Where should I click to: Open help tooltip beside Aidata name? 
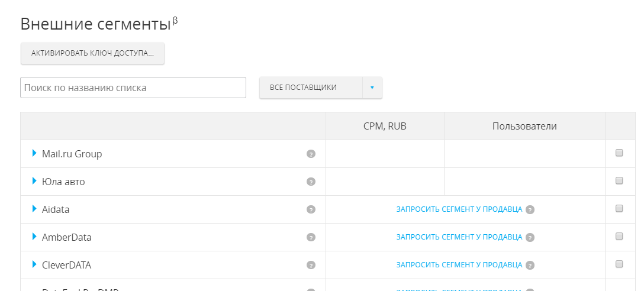311,209
